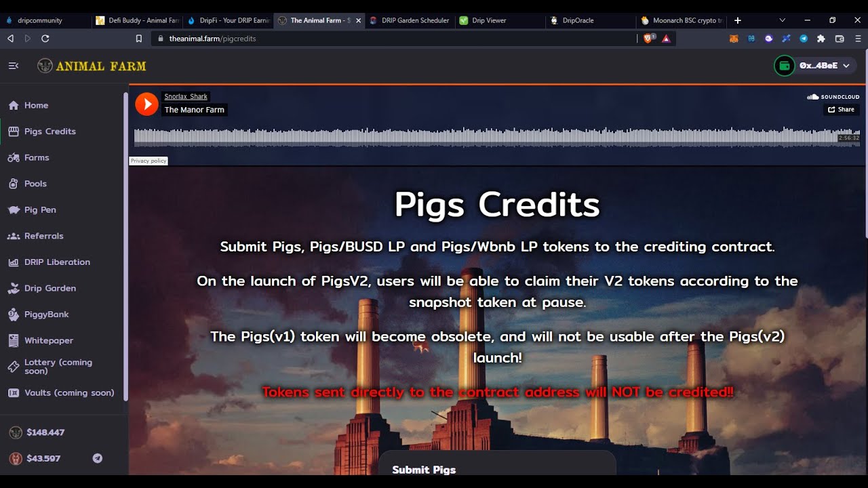Screen dimensions: 868x488
Task: Play The Manor Farm SoundCloud track
Action: [146, 104]
